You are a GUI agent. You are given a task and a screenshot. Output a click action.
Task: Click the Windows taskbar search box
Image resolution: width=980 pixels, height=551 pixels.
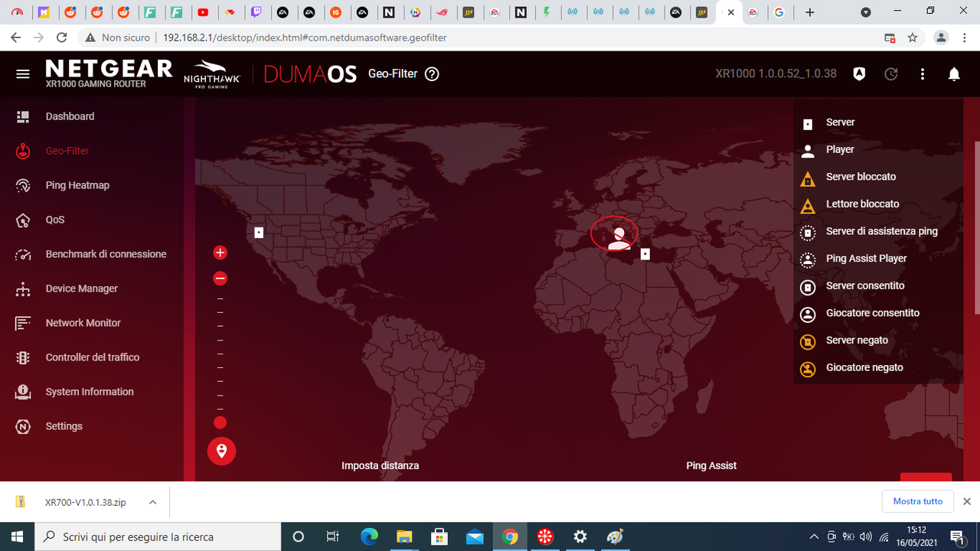coord(158,536)
